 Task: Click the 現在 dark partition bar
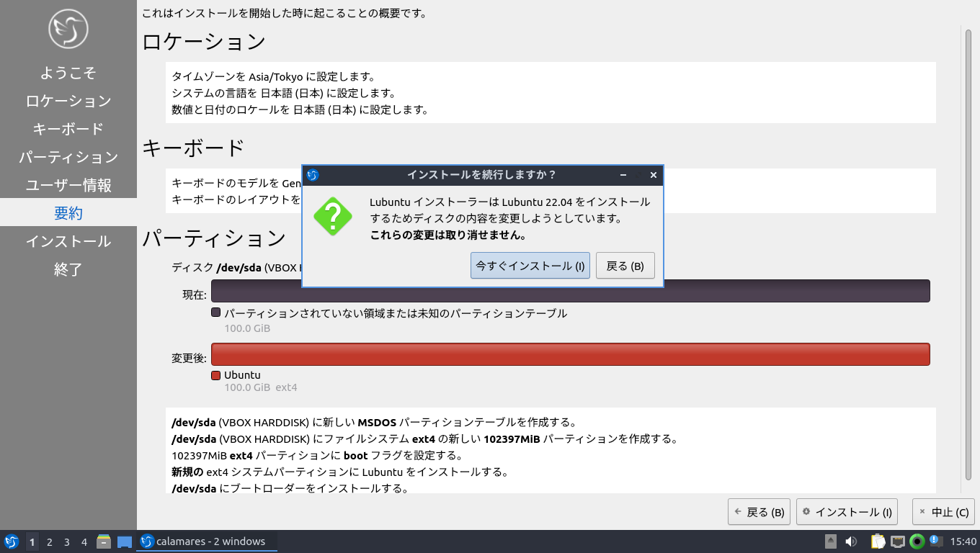(x=570, y=291)
